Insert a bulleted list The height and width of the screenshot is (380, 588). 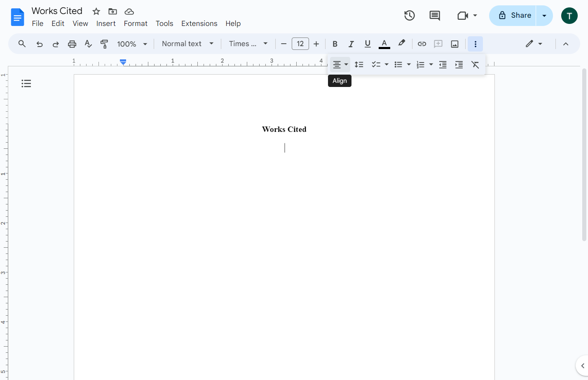(x=398, y=65)
